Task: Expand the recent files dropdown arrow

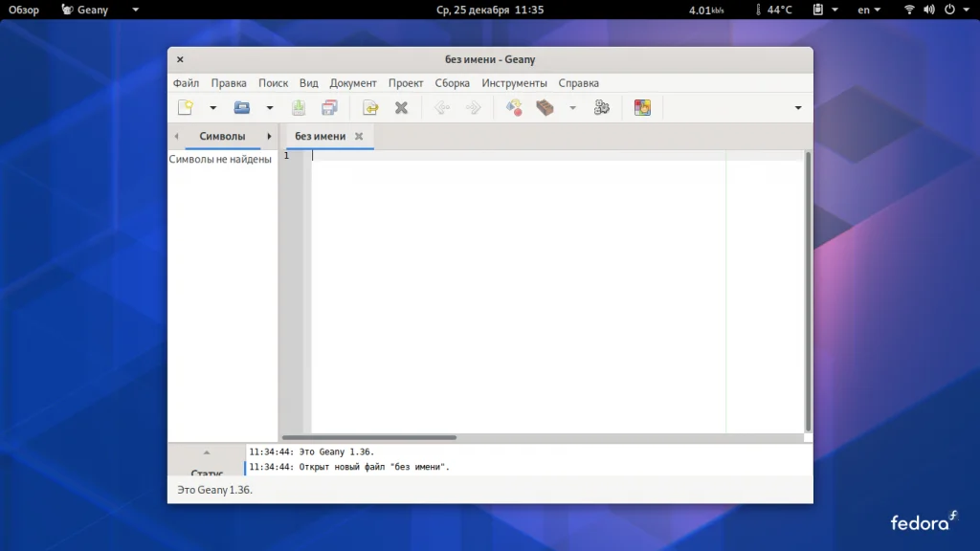Action: tap(270, 108)
